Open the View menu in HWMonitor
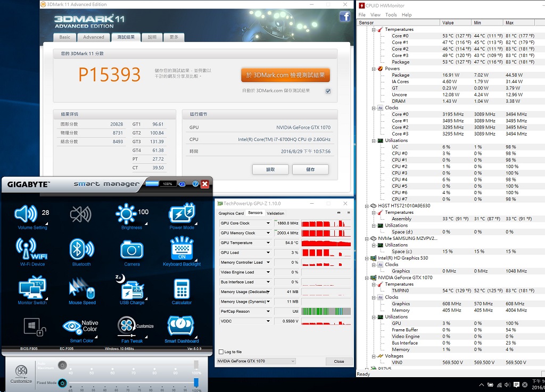This screenshot has width=545, height=392. (375, 15)
